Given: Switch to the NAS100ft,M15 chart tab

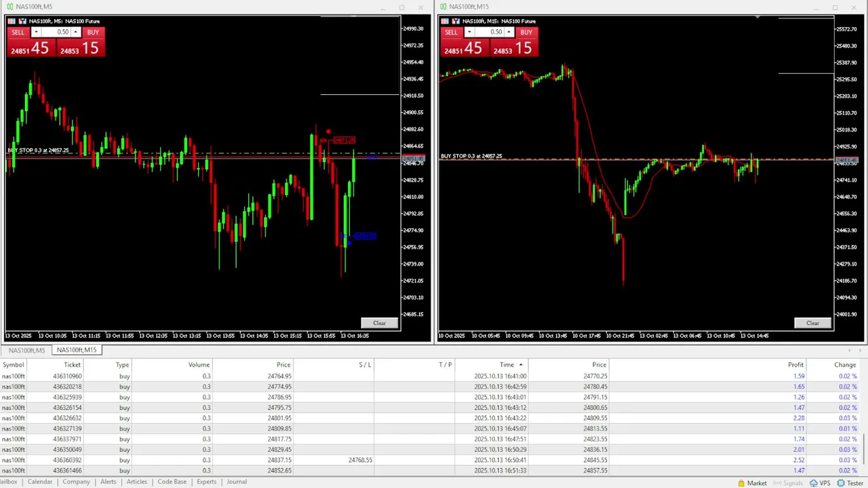Looking at the screenshot, I should [x=77, y=350].
